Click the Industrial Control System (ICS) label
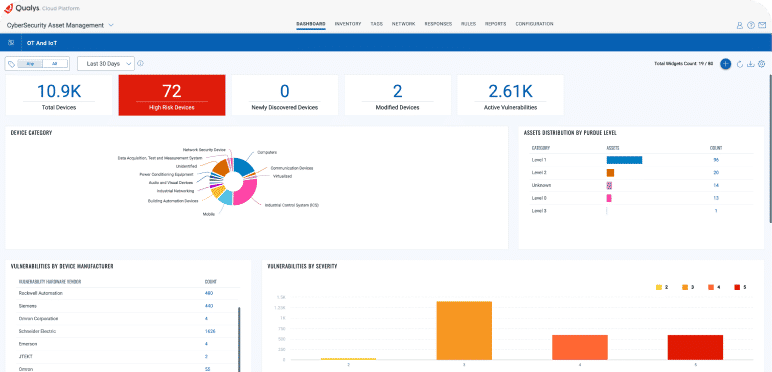The width and height of the screenshot is (772, 372). 291,205
